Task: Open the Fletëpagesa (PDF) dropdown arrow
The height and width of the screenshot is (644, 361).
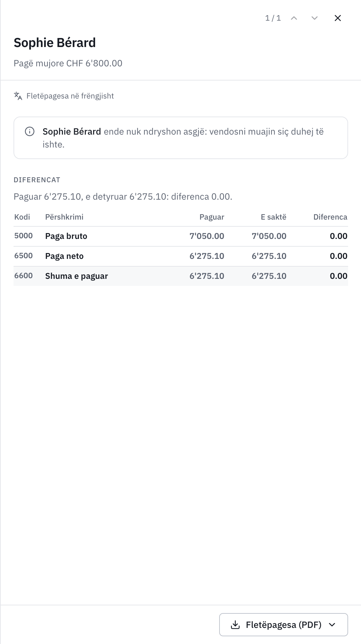Action: pos(332,625)
